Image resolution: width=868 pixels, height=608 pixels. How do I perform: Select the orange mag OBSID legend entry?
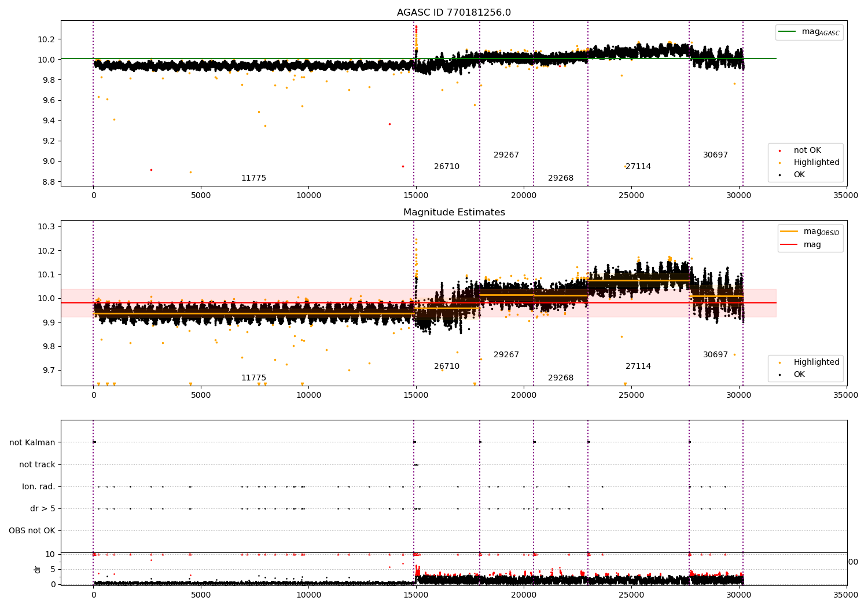(810, 232)
